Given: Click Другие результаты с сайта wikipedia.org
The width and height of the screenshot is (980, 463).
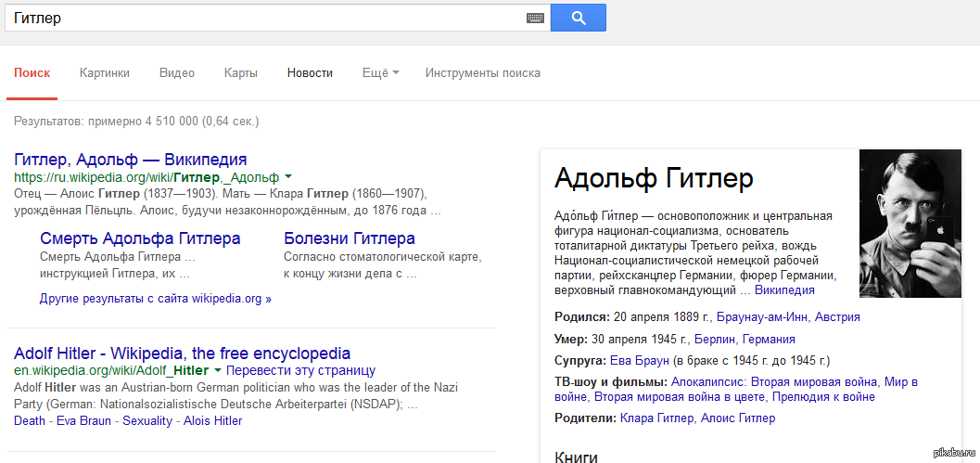Looking at the screenshot, I should [156, 299].
